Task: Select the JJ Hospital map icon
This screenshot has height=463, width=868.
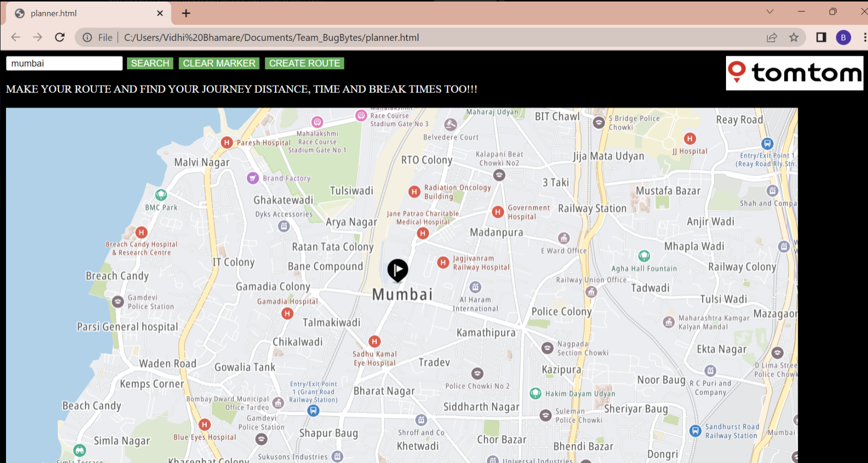Action: click(x=690, y=138)
